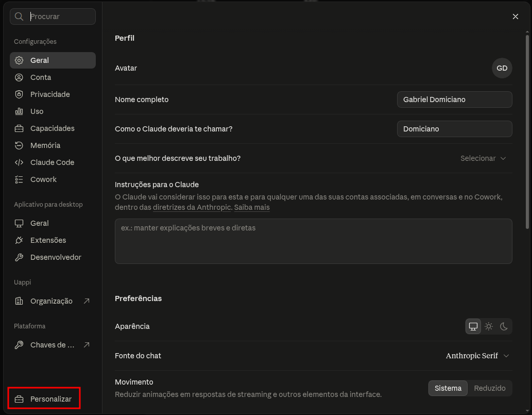Click the user circle icon for Conta

19,77
